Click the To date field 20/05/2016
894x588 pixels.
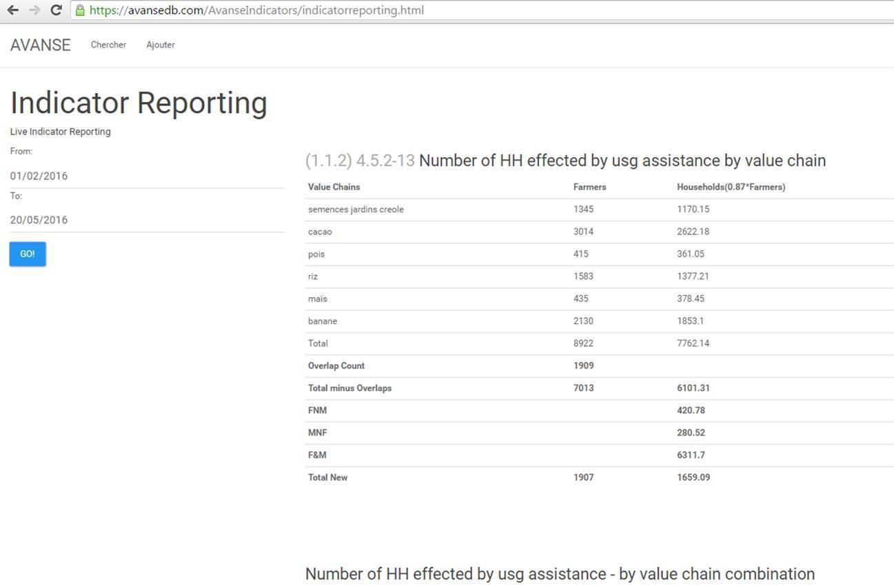point(147,220)
